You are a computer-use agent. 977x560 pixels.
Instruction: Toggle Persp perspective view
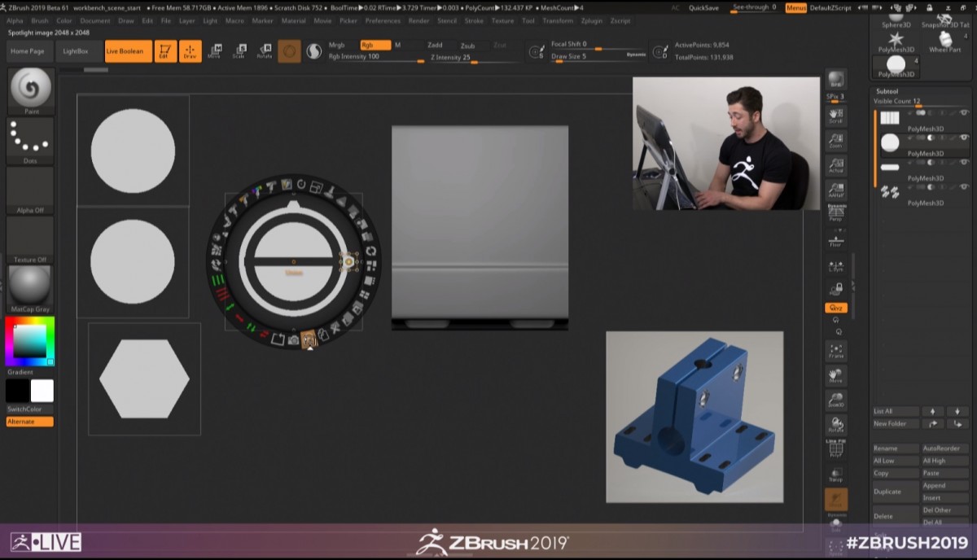click(835, 214)
